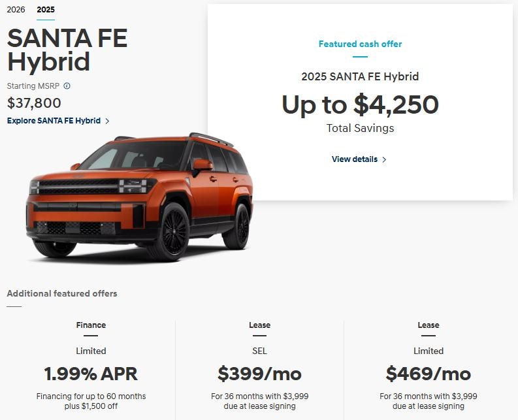Select the 2025 model year tab
Screen dimensions: 518x420
pyautogui.click(x=46, y=10)
